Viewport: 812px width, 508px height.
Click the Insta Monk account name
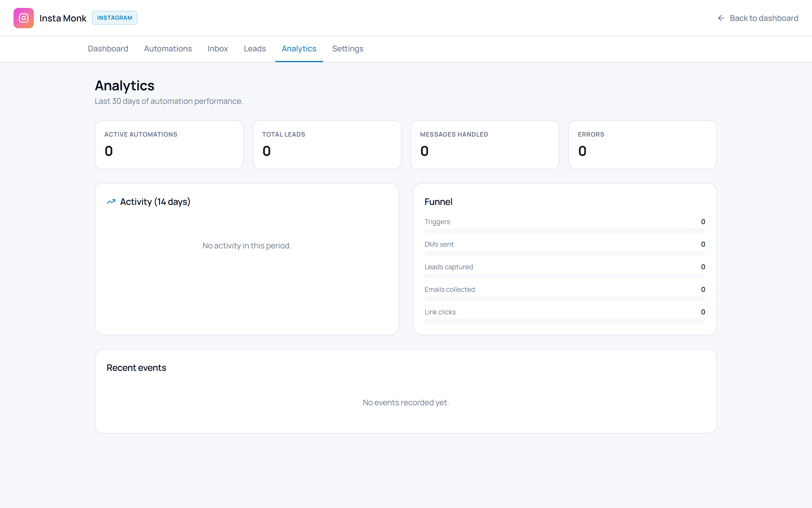tap(63, 18)
